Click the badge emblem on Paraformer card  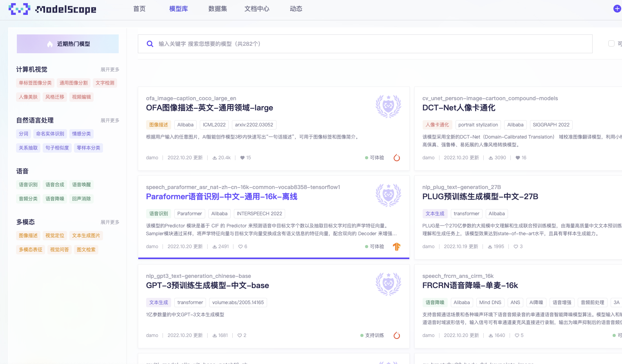coord(388,195)
